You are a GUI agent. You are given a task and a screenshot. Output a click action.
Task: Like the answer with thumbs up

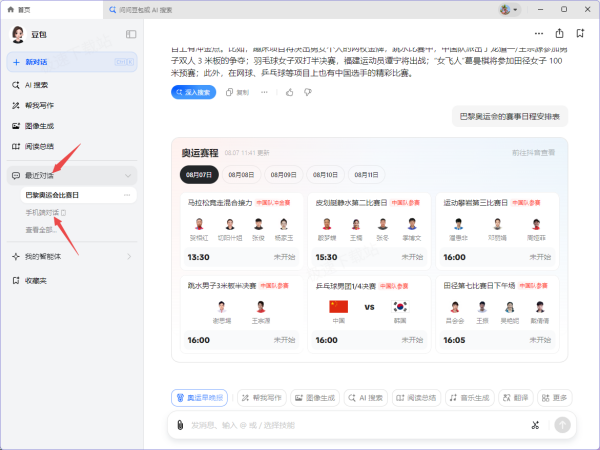[290, 92]
